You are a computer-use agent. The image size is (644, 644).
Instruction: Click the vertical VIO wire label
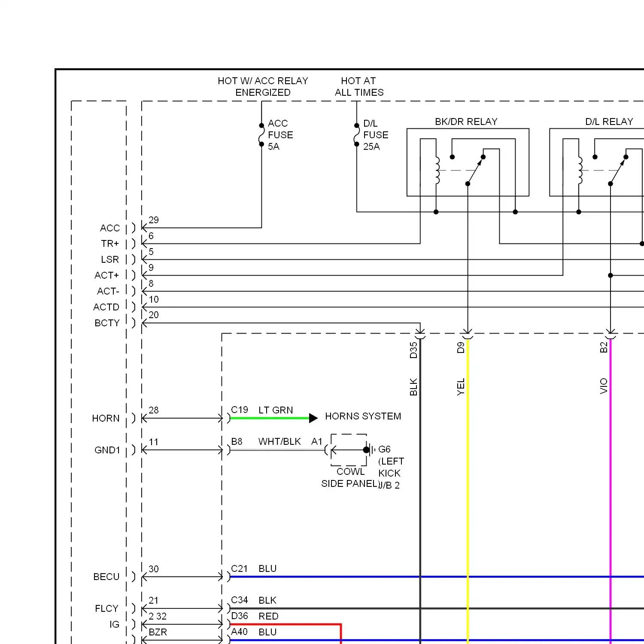coord(604,386)
